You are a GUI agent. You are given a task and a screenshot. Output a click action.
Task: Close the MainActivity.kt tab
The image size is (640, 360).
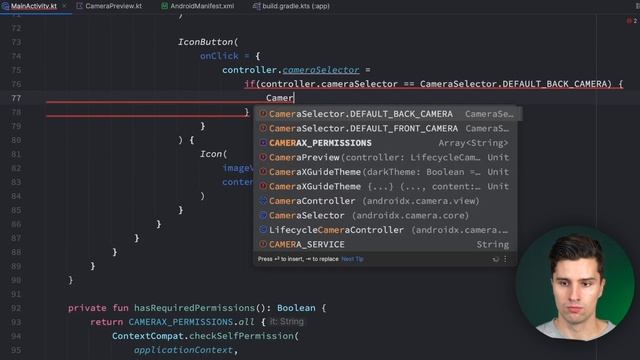point(64,6)
